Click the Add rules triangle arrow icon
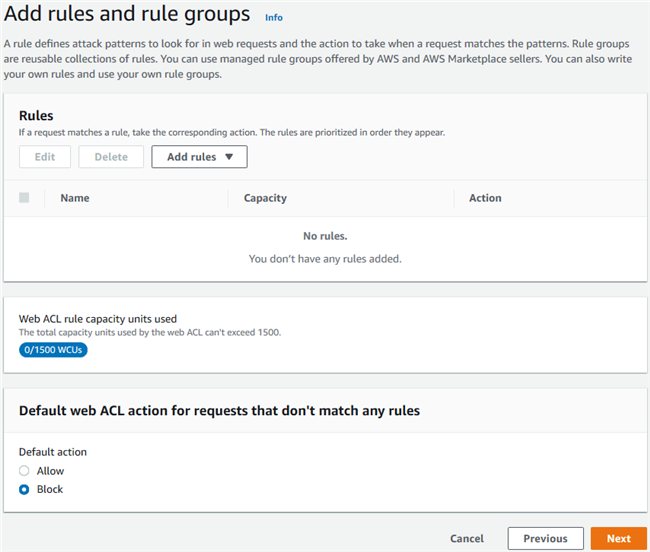This screenshot has height=552, width=650. click(x=229, y=157)
